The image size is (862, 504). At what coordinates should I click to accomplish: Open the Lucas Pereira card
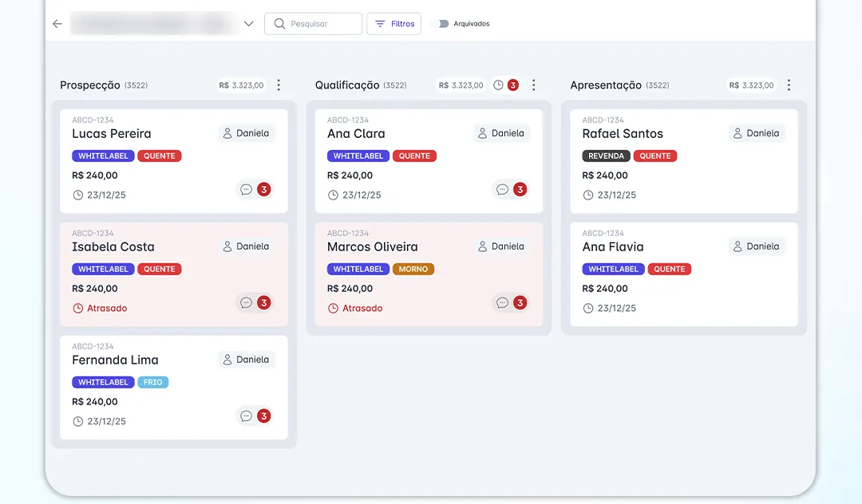pyautogui.click(x=174, y=161)
